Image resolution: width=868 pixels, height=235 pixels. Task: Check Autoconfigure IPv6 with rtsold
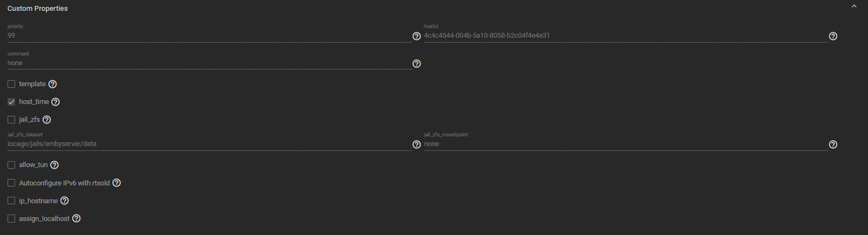pos(11,183)
